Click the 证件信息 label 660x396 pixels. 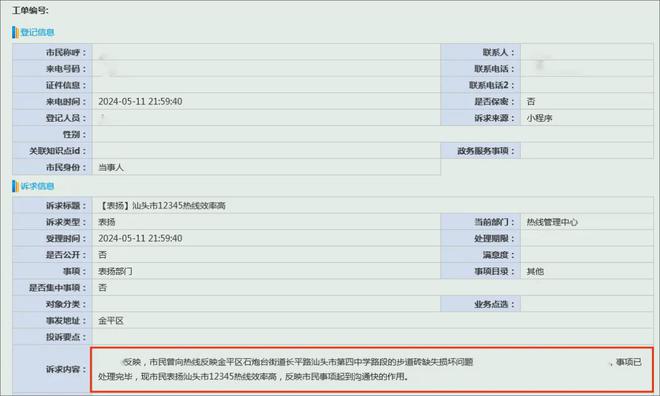[x=66, y=85]
